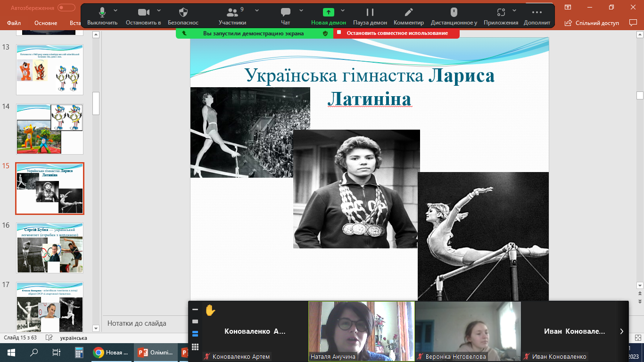Select slide 15 thumbnail
644x362 pixels.
click(50, 189)
